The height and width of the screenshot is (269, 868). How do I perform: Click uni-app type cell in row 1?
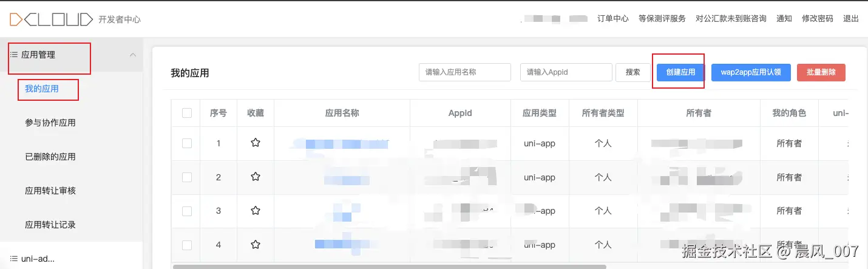point(540,143)
